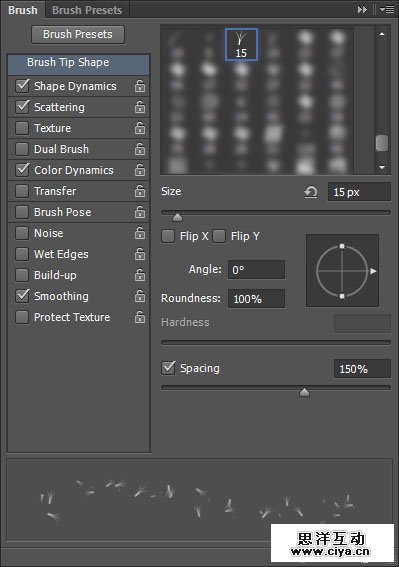Toggle lock icon for Dual Brush

[x=140, y=149]
